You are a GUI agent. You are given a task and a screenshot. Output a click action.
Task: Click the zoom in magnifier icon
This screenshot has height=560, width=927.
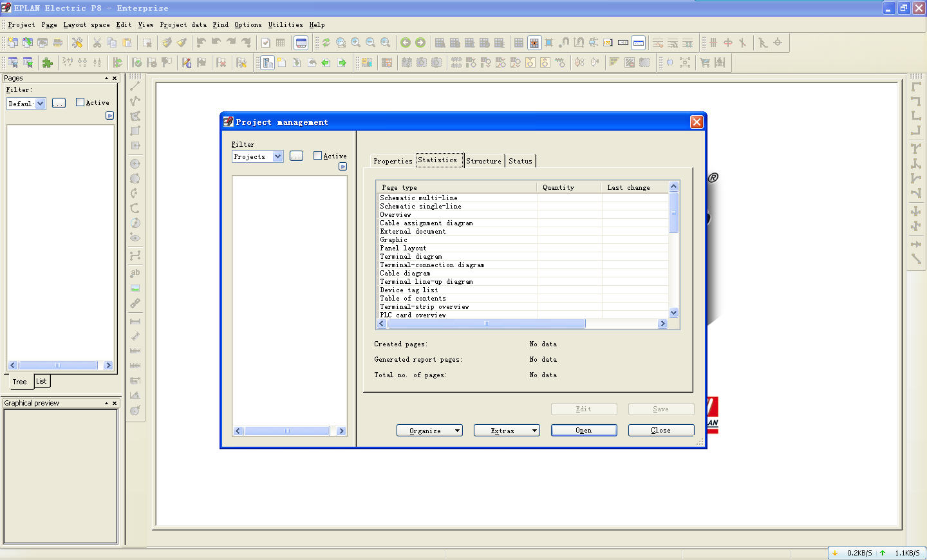[x=356, y=42]
